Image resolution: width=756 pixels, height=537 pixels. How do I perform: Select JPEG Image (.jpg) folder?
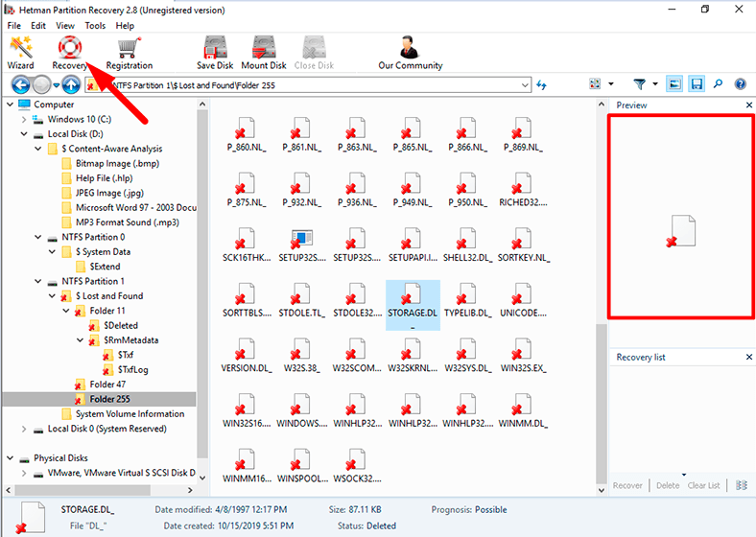pos(103,193)
